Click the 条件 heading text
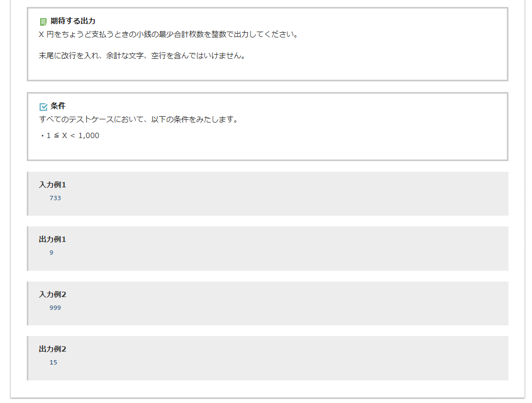Screen dimensions: 532x403 tap(58, 106)
